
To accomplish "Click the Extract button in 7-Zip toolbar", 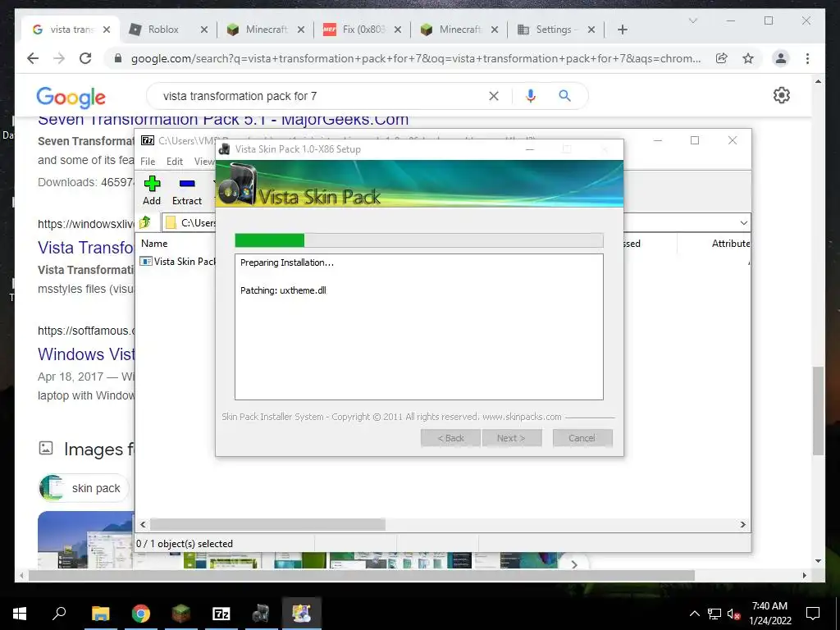I will point(186,190).
